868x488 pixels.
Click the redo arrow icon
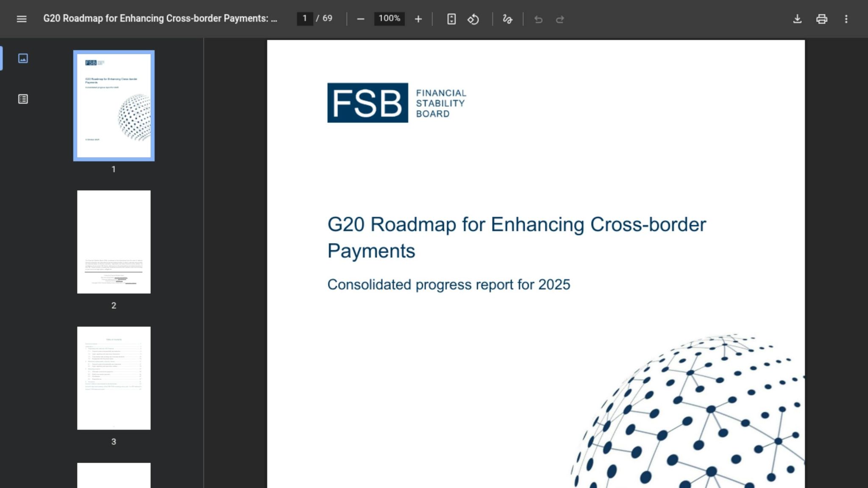[x=560, y=19]
